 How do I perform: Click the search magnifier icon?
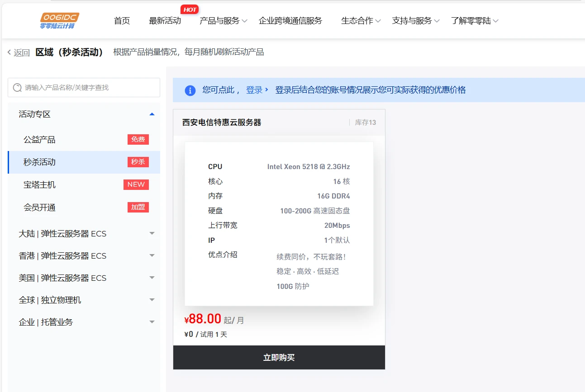tap(17, 87)
